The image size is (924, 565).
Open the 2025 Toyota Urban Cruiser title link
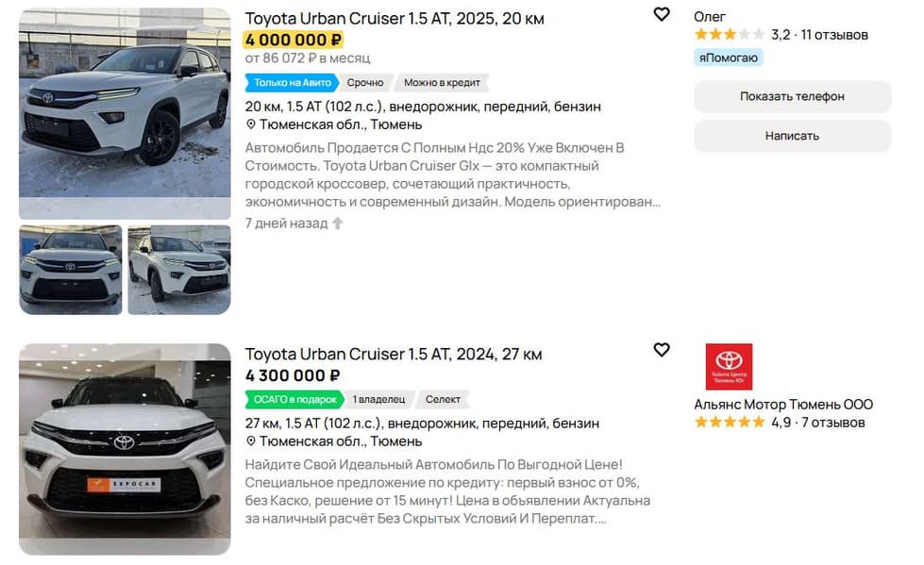pyautogui.click(x=395, y=19)
